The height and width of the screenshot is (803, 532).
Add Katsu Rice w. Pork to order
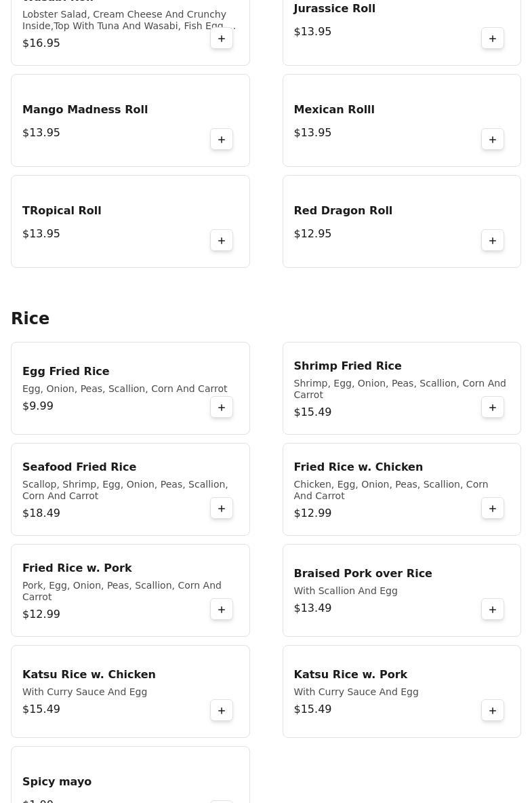tap(493, 711)
